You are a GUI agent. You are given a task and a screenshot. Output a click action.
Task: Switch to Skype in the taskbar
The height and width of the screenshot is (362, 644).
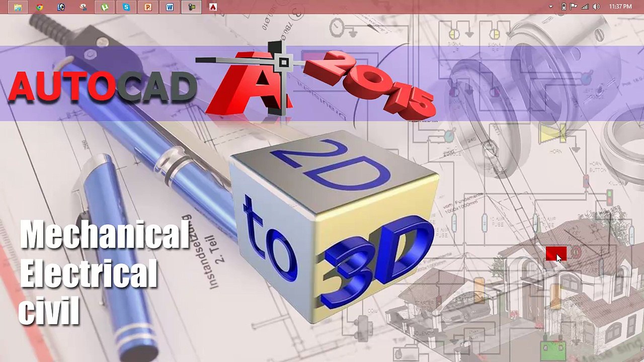126,7
